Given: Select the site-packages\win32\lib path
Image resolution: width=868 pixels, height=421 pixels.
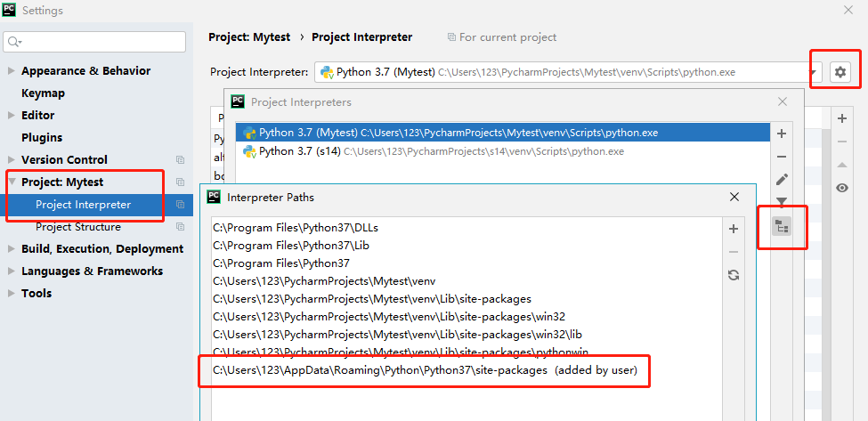Looking at the screenshot, I should (x=397, y=334).
